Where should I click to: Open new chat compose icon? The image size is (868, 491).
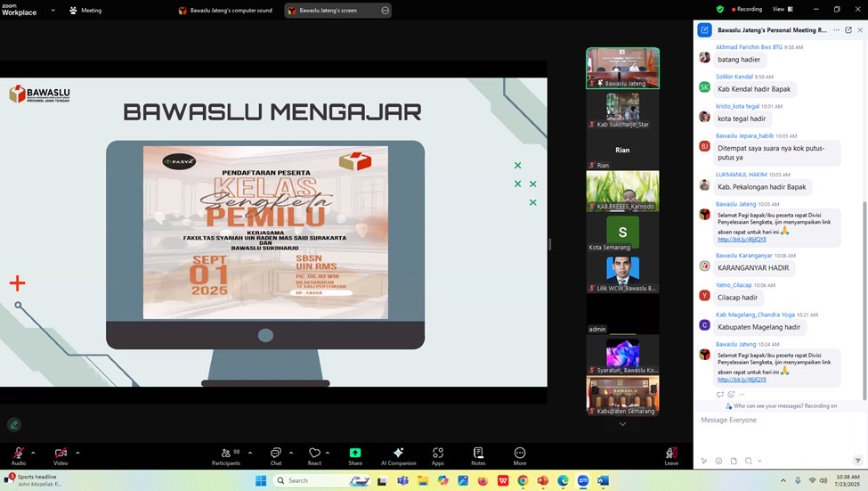704,30
